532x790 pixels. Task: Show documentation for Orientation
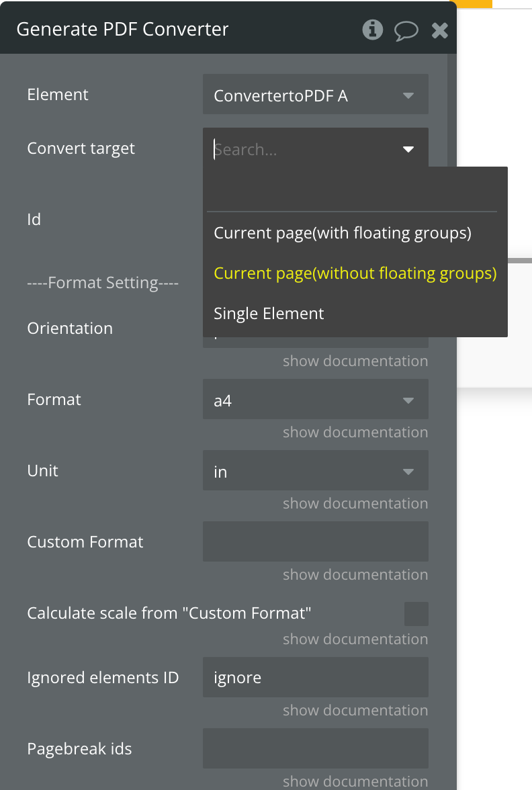[x=355, y=361]
